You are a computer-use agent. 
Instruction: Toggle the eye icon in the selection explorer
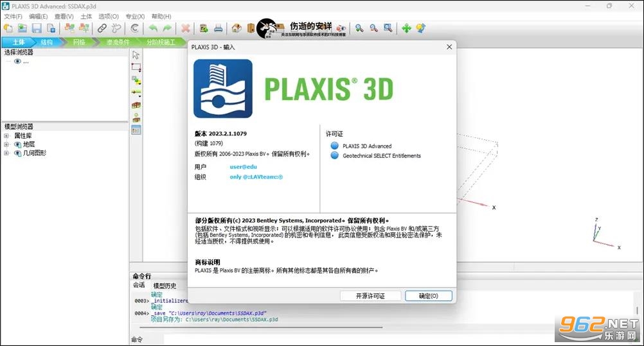17,62
